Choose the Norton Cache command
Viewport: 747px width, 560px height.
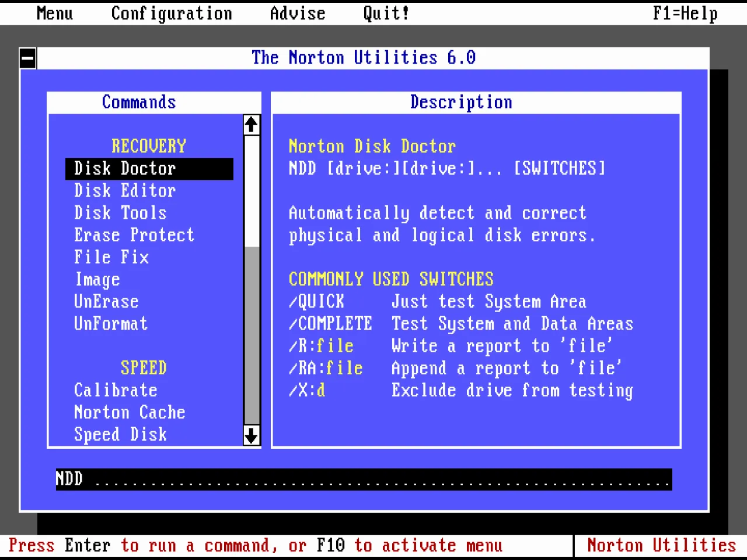pyautogui.click(x=130, y=412)
